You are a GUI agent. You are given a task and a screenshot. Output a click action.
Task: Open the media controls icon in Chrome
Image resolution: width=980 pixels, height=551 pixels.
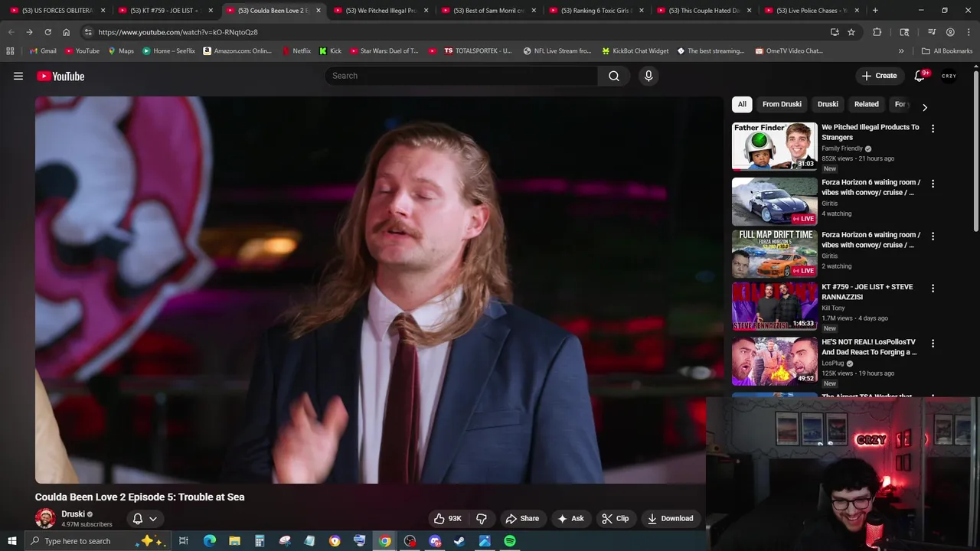point(932,32)
